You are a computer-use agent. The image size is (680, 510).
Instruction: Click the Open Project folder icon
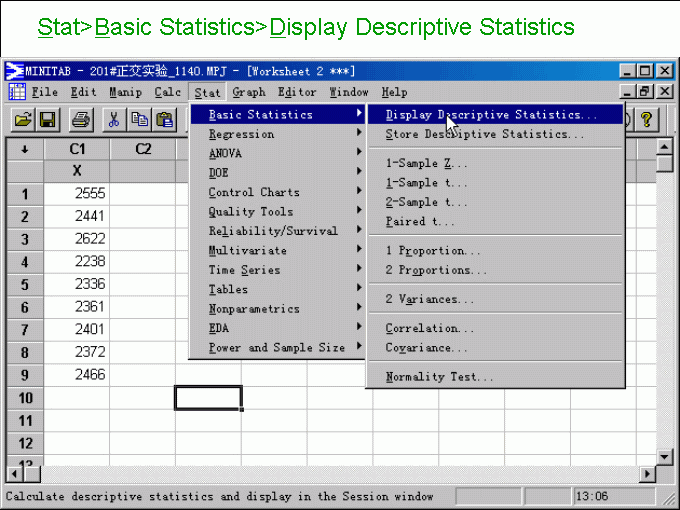coord(22,120)
